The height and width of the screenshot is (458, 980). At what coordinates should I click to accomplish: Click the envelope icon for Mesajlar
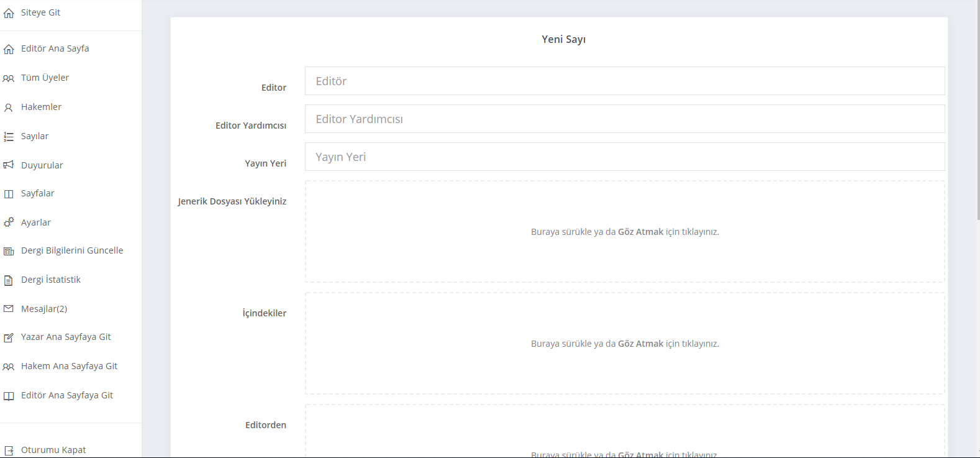coord(9,309)
